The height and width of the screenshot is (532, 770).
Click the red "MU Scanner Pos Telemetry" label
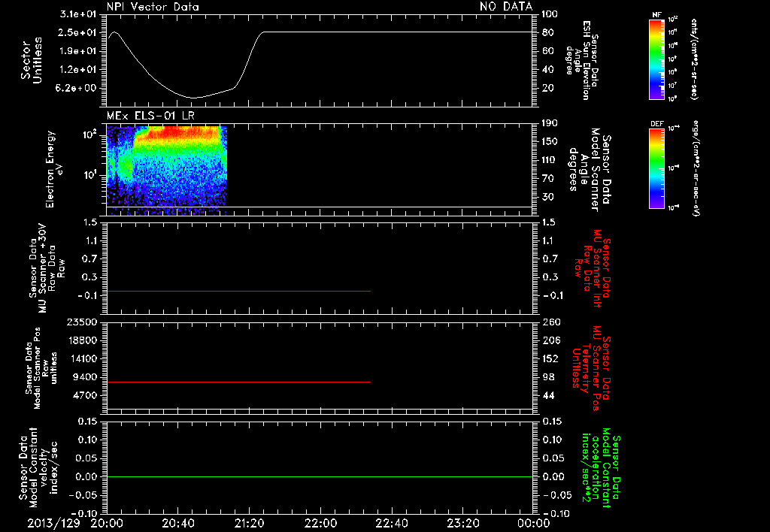[592, 367]
